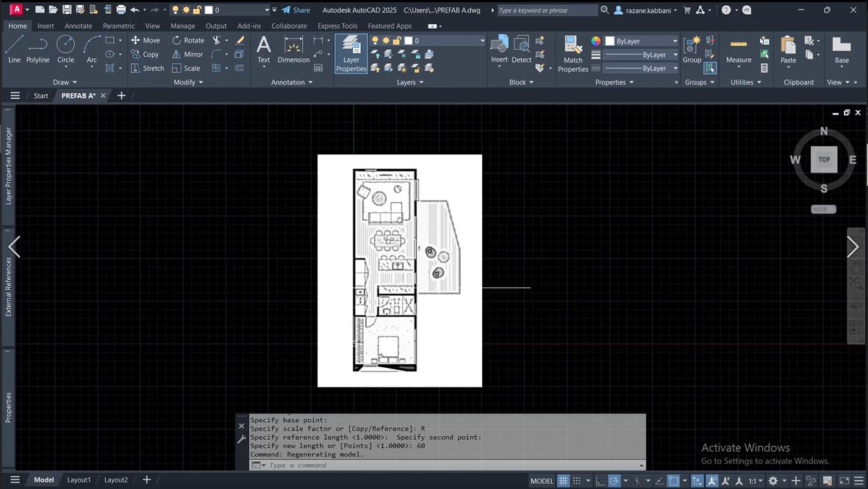This screenshot has height=489, width=868.
Task: Toggle drawing grid display in status bar
Action: (563, 481)
